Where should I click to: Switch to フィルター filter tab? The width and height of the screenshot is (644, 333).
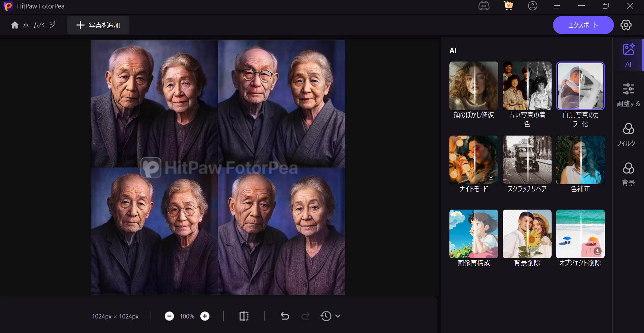coord(628,135)
